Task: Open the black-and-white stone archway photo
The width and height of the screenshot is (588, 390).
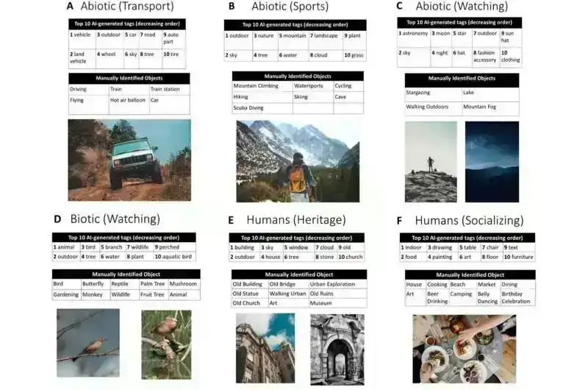Action: (x=334, y=349)
